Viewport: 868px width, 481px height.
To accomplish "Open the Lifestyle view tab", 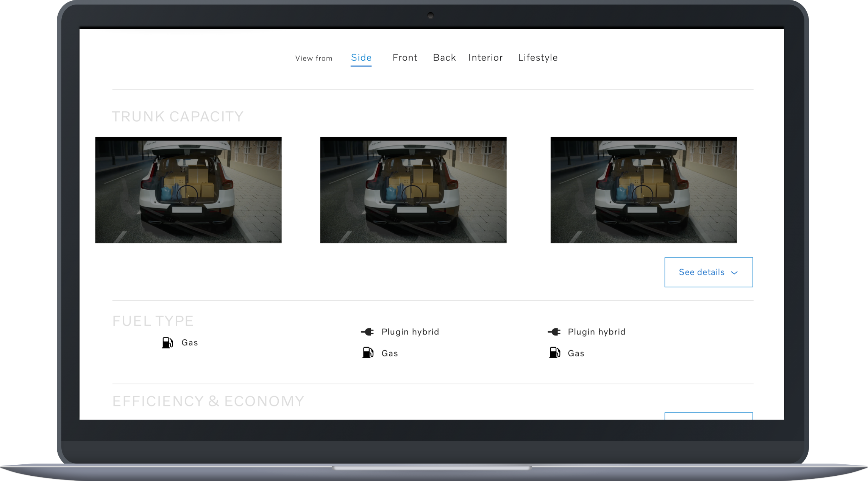I will 538,58.
